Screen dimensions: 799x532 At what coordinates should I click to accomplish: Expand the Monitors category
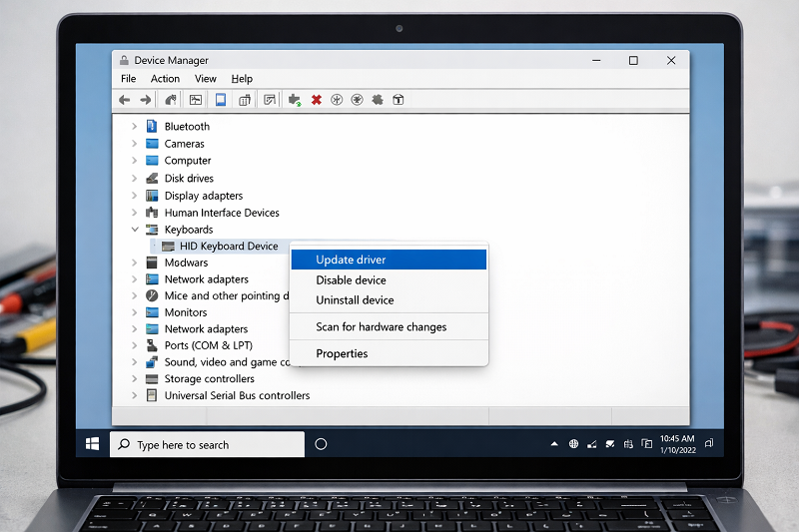pyautogui.click(x=135, y=312)
